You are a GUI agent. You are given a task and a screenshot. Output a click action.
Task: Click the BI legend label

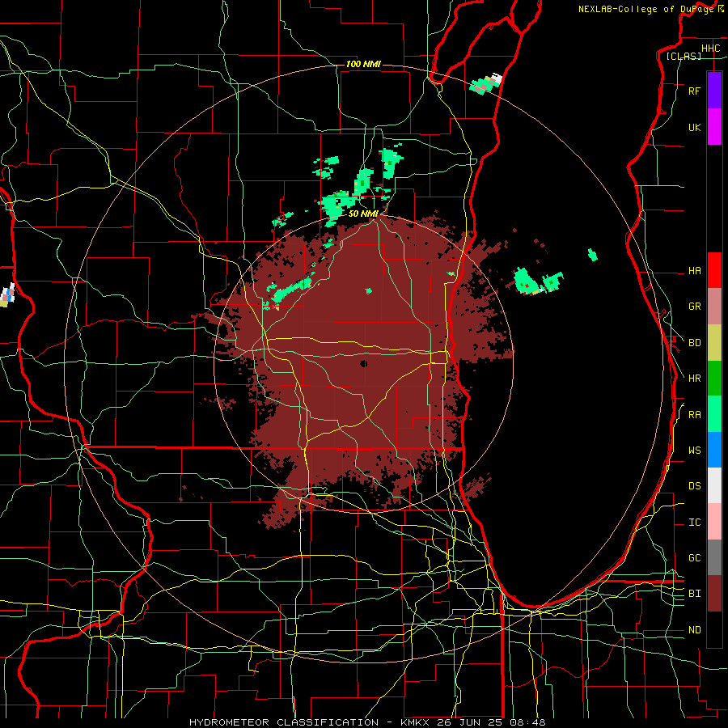[694, 594]
